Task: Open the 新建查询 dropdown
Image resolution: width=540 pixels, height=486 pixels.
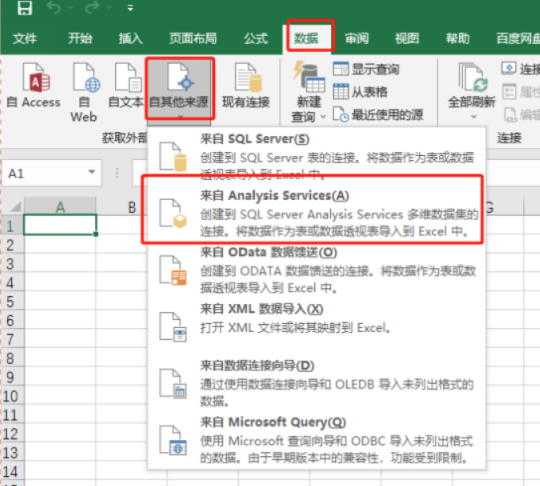Action: 309,92
